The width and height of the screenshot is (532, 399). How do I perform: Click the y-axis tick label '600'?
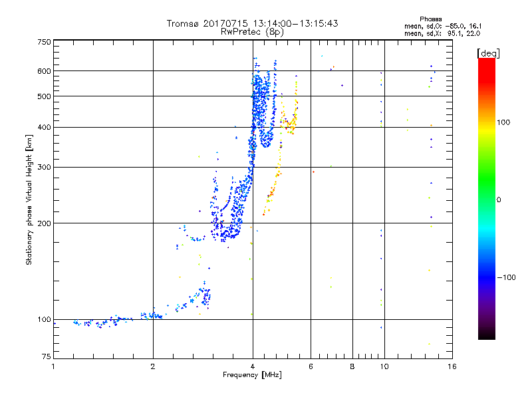(44, 71)
